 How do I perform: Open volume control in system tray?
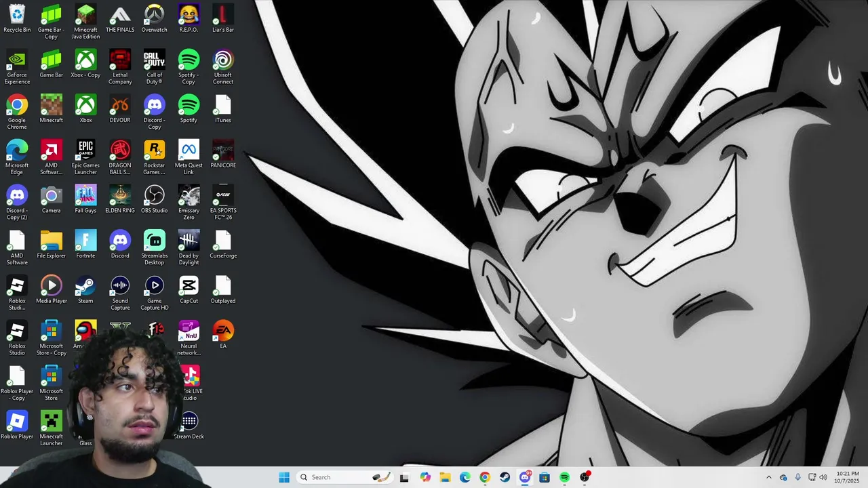click(x=823, y=477)
